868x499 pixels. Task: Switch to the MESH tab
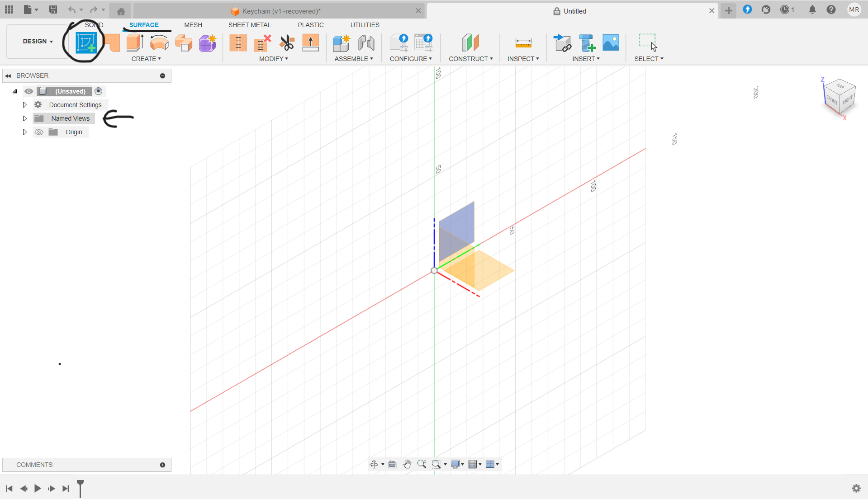point(193,25)
